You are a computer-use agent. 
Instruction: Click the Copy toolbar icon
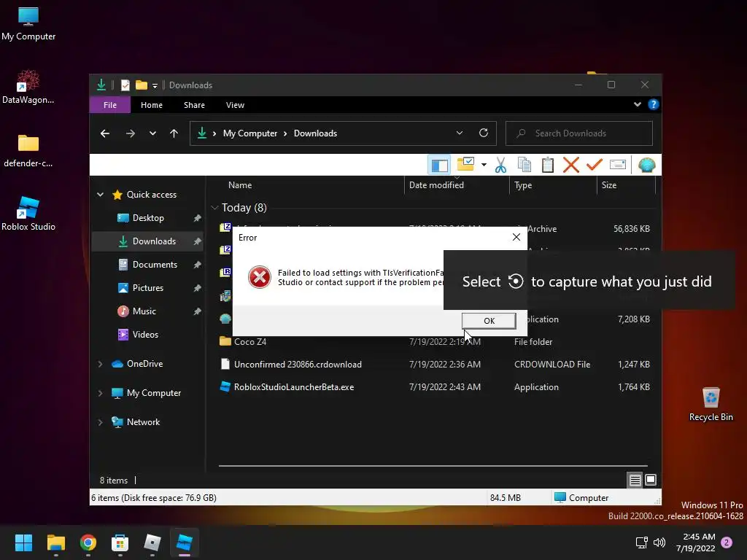[524, 165]
